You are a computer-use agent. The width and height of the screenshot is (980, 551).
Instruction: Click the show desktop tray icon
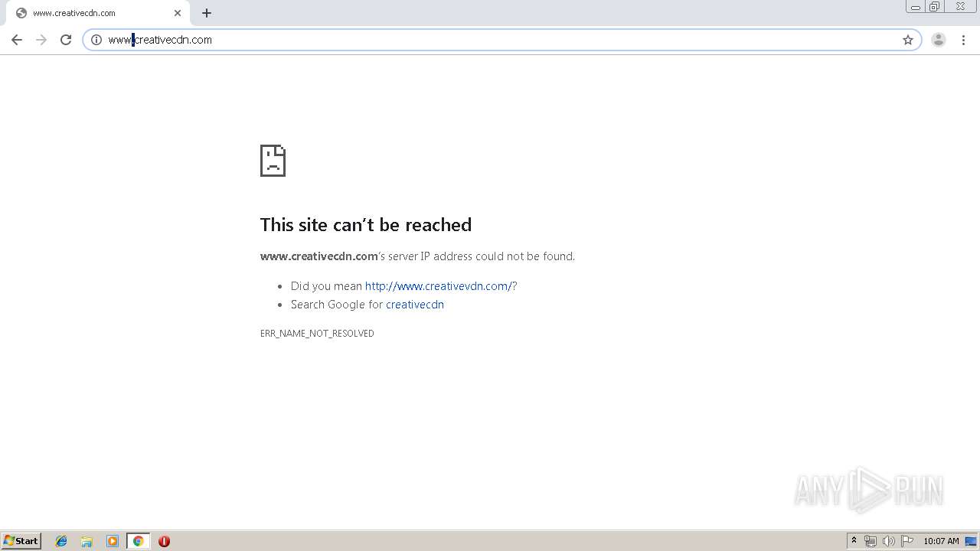(971, 541)
